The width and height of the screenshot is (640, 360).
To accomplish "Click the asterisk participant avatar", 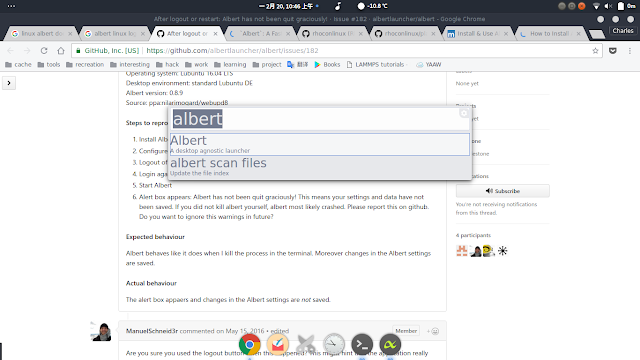I will (x=502, y=251).
